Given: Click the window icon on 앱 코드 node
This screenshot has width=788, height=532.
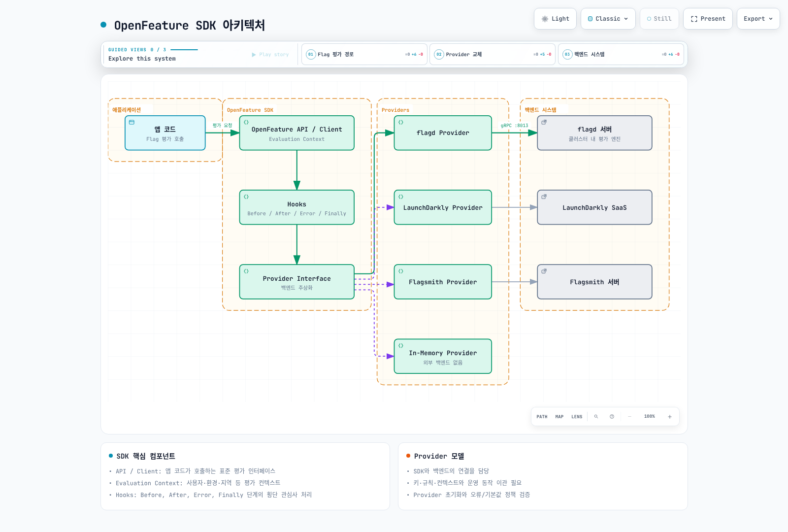Looking at the screenshot, I should point(131,122).
